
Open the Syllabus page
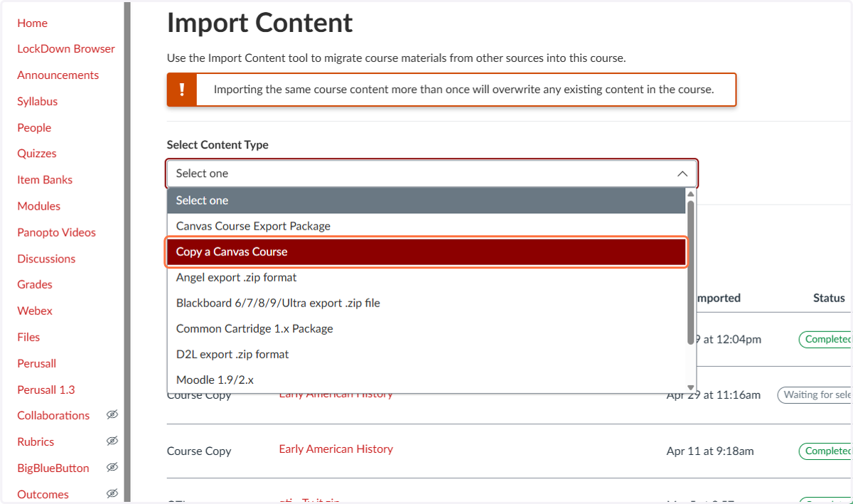click(37, 102)
